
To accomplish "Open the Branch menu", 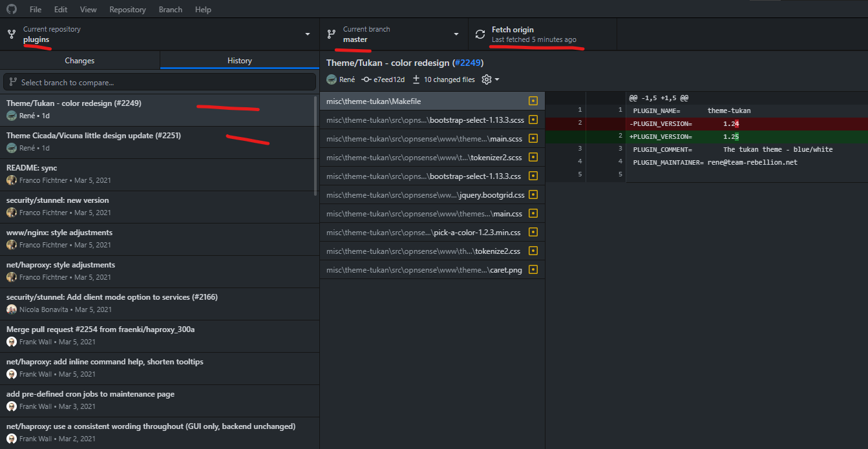I will click(170, 10).
